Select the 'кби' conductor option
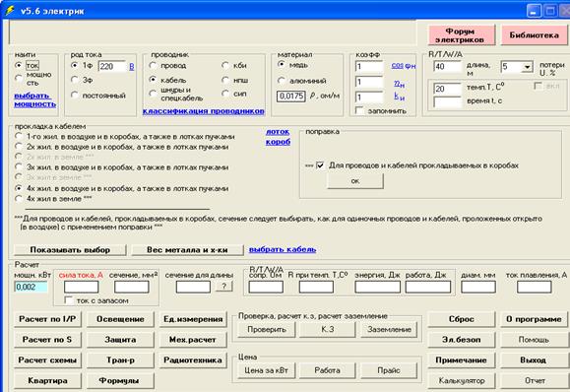 (x=225, y=65)
